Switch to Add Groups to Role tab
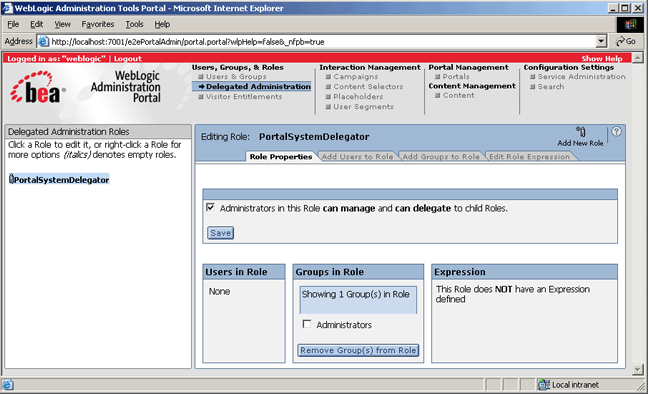 tap(441, 157)
